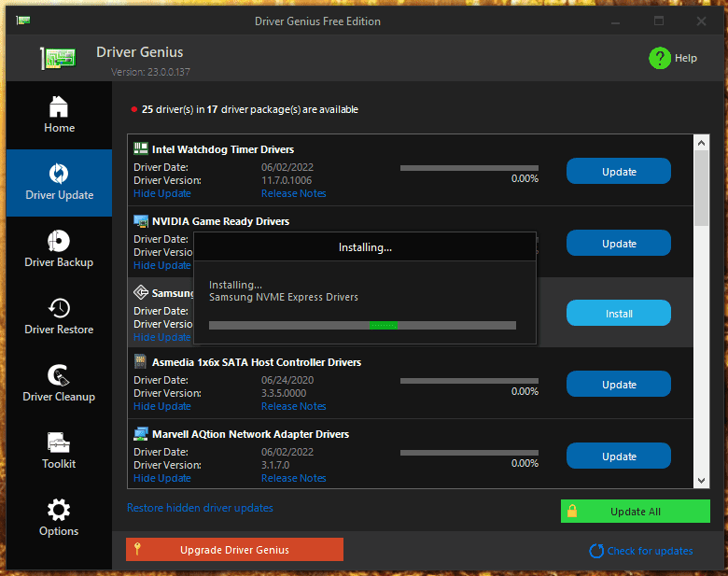
Task: Click Intel Watchdog Timer download progress bar
Action: [x=469, y=168]
